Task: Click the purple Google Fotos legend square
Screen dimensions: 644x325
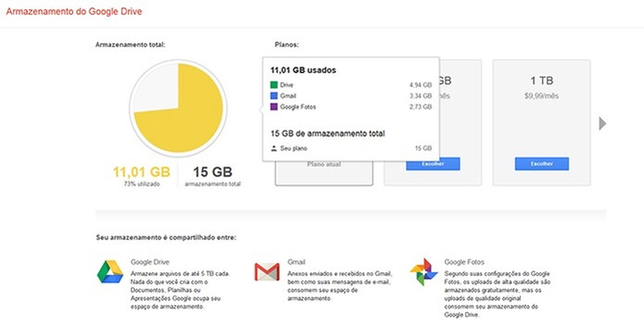Action: pyautogui.click(x=274, y=107)
